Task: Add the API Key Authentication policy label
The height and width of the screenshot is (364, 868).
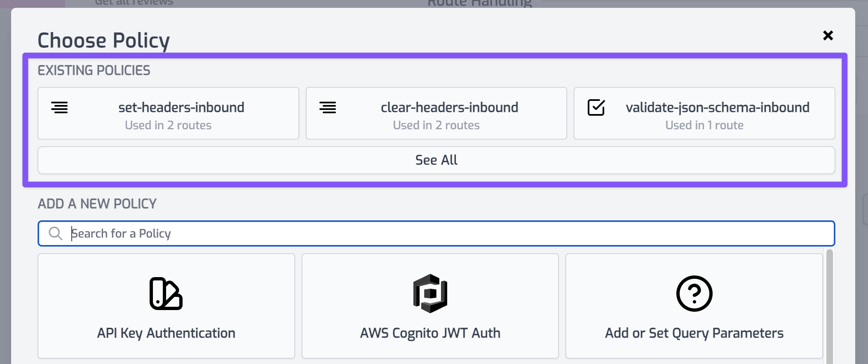Action: point(166,333)
